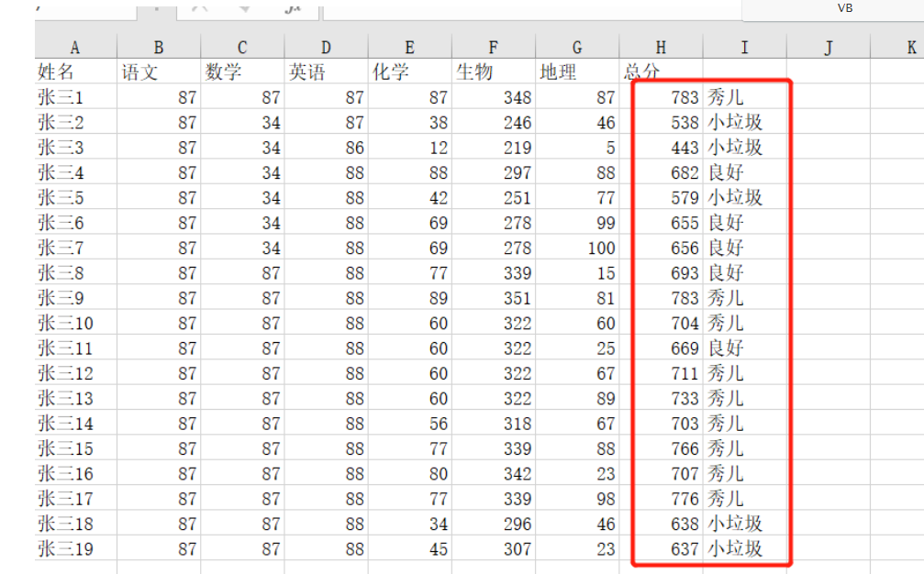Select the name cell 张三16
Viewport: 924px width, 574px height.
76,473
